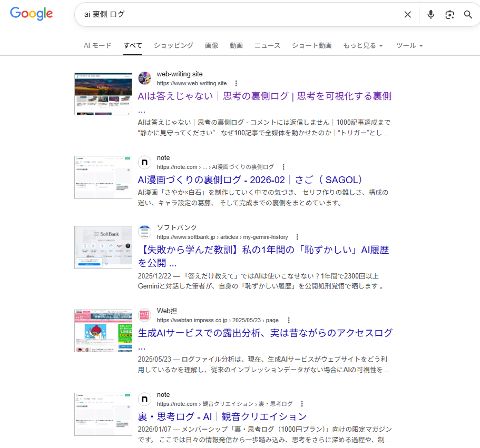Start voice search with microphone icon
Image resolution: width=480 pixels, height=448 pixels.
430,15
